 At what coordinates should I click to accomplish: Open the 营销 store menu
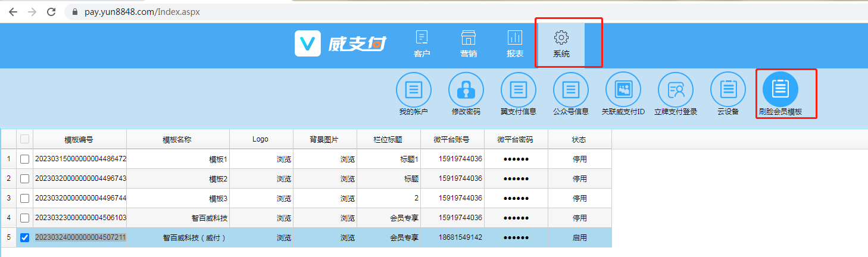pos(468,44)
